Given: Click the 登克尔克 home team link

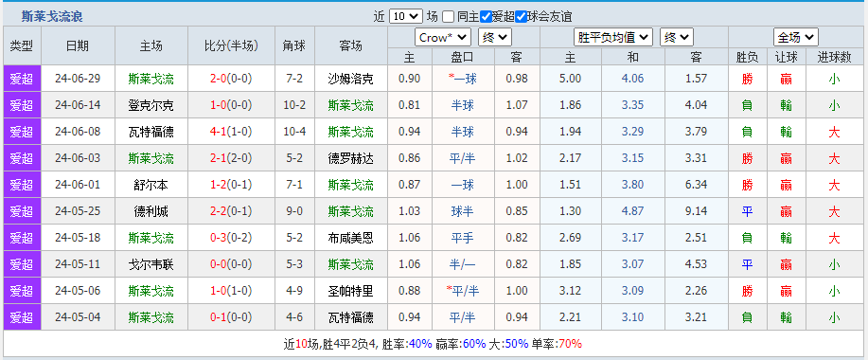Looking at the screenshot, I should (151, 105).
